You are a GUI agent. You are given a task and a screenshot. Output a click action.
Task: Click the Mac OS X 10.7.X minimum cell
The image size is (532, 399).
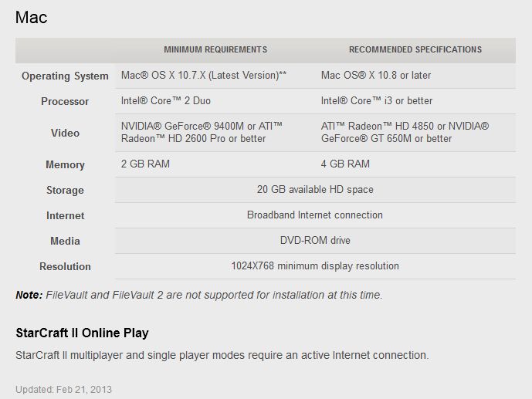[204, 76]
